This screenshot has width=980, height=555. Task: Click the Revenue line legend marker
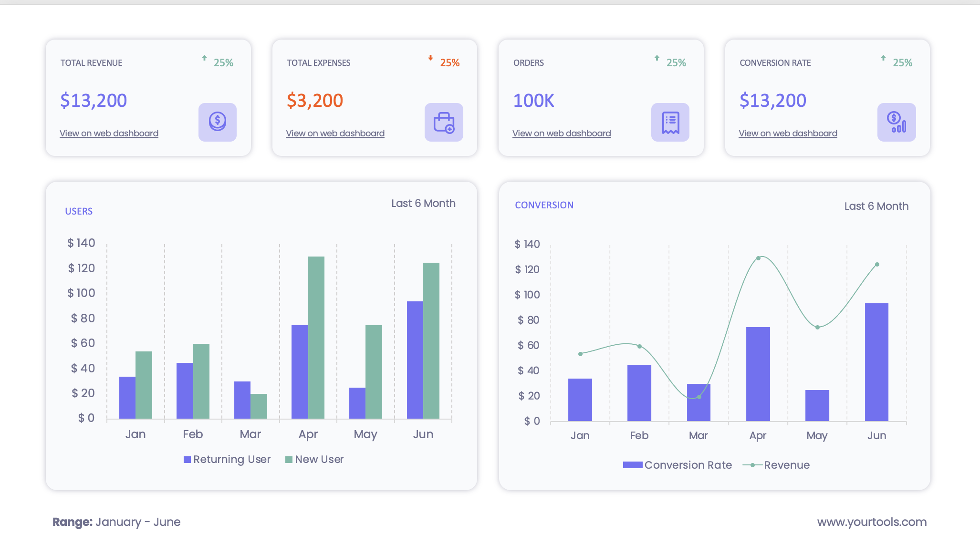pyautogui.click(x=752, y=465)
